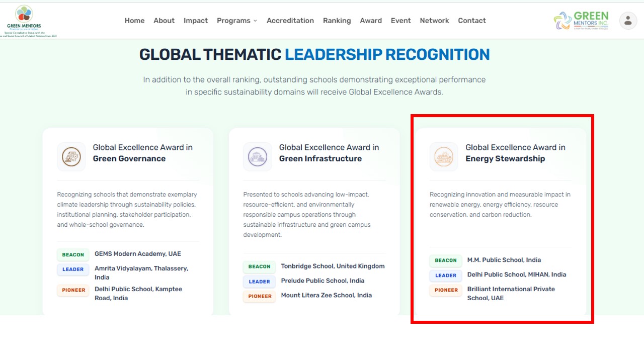Click the Green Mentors Inc. logo

581,21
